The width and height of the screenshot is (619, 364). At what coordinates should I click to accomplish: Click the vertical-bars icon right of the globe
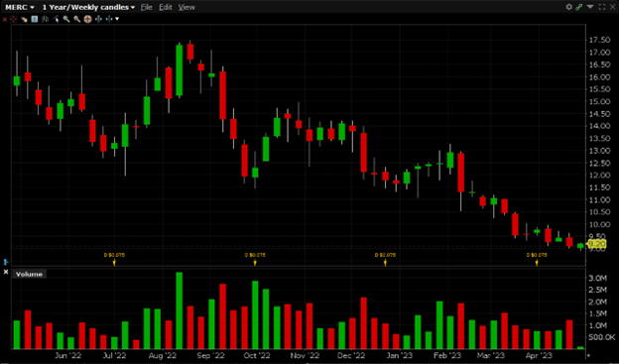click(98, 19)
